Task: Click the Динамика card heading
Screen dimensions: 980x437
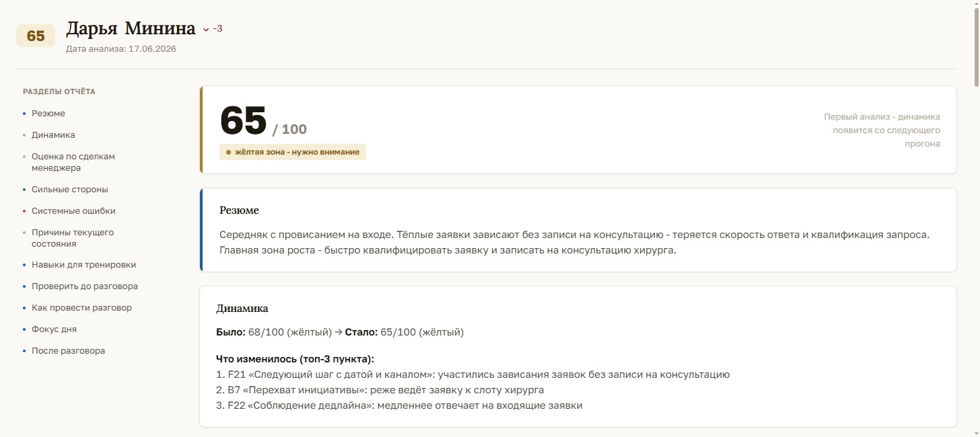Action: pos(242,309)
